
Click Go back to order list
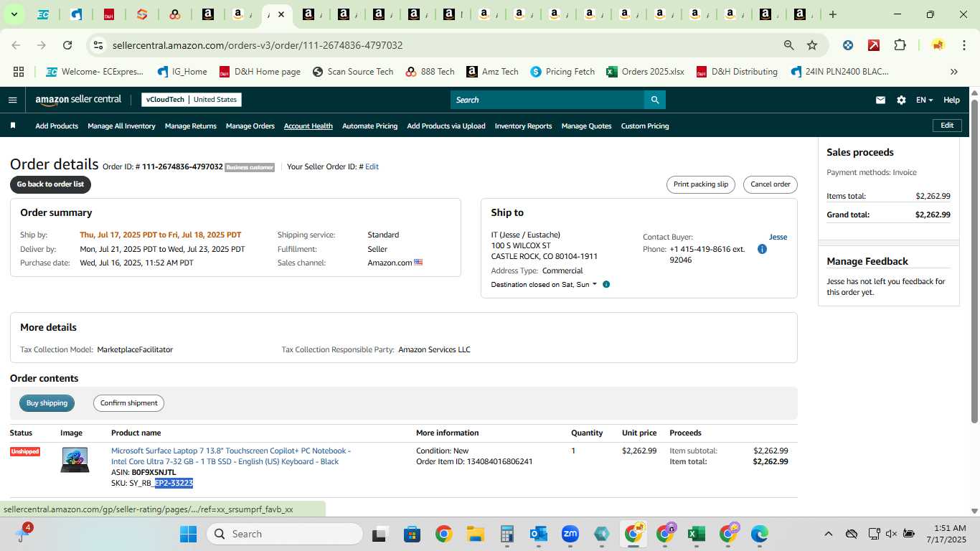(50, 184)
